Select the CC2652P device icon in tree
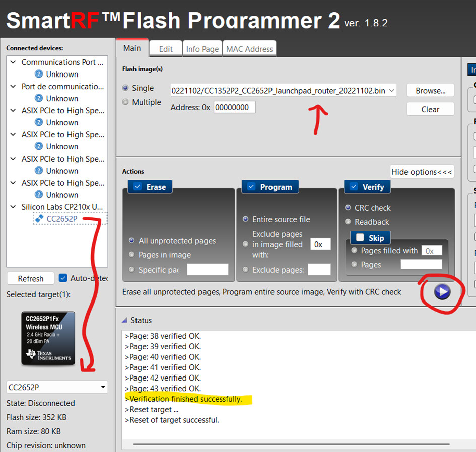 (x=39, y=219)
